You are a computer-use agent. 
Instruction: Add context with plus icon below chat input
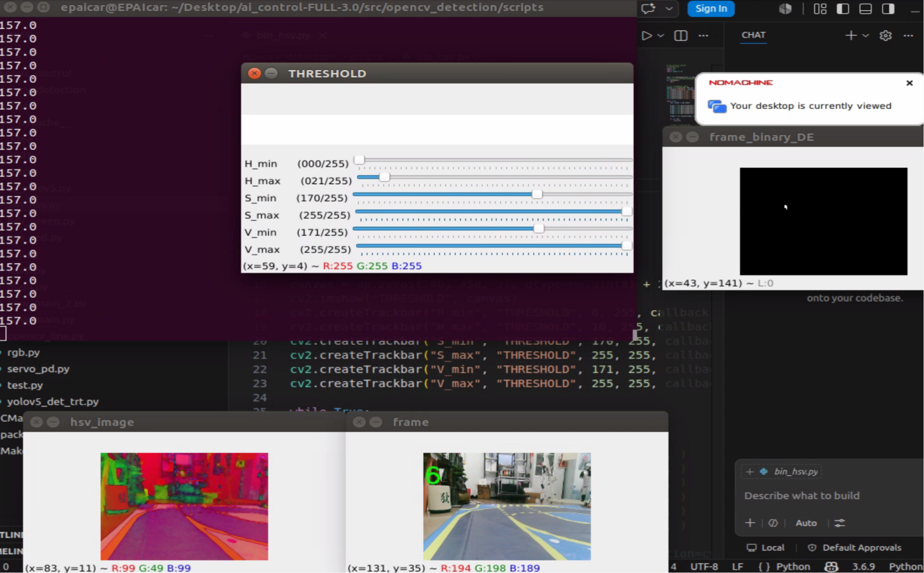click(x=750, y=523)
